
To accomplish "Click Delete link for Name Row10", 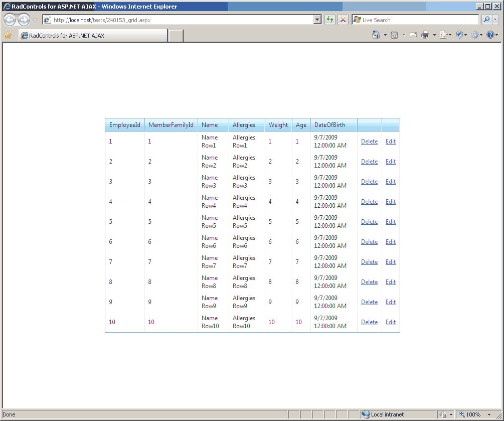I will pyautogui.click(x=369, y=322).
